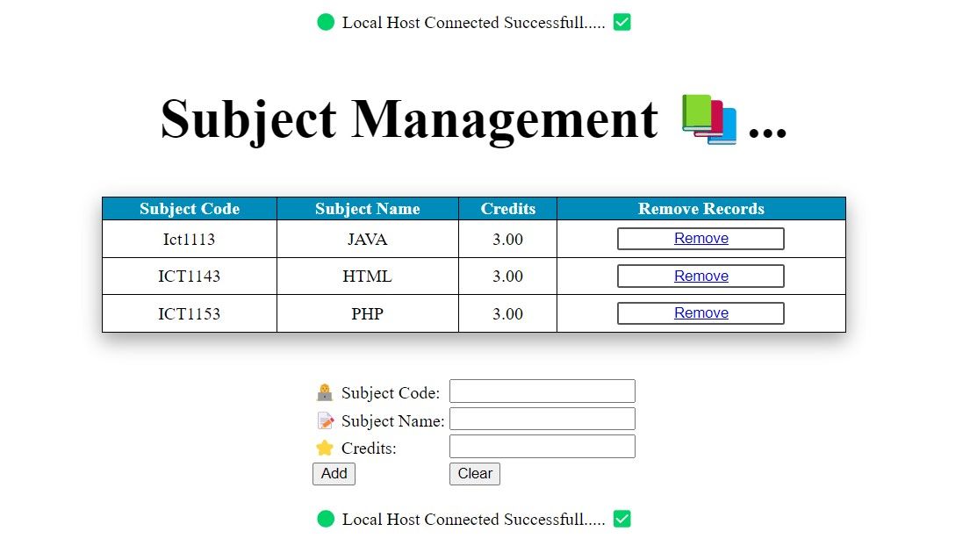The height and width of the screenshot is (560, 977).
Task: Click the books stack icon in the heading
Action: tap(708, 120)
